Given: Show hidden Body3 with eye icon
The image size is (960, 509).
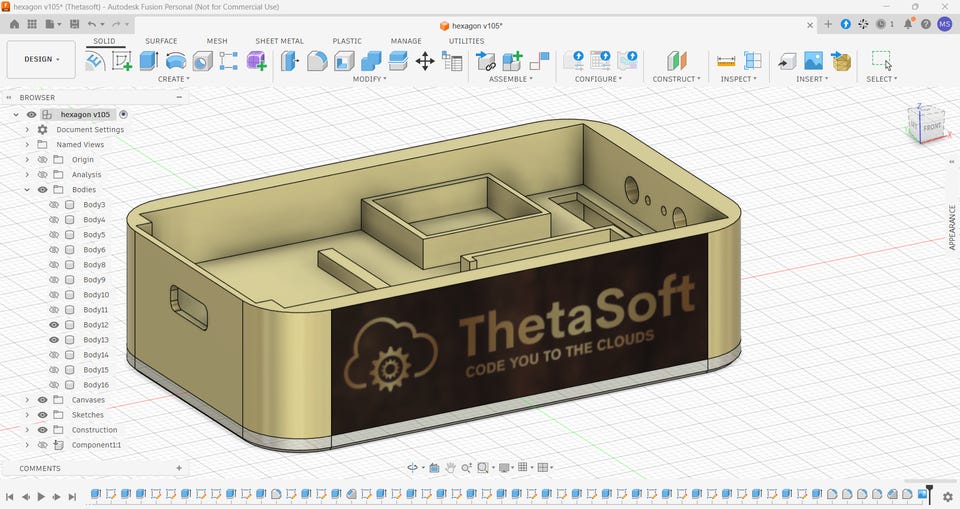Looking at the screenshot, I should (x=54, y=205).
